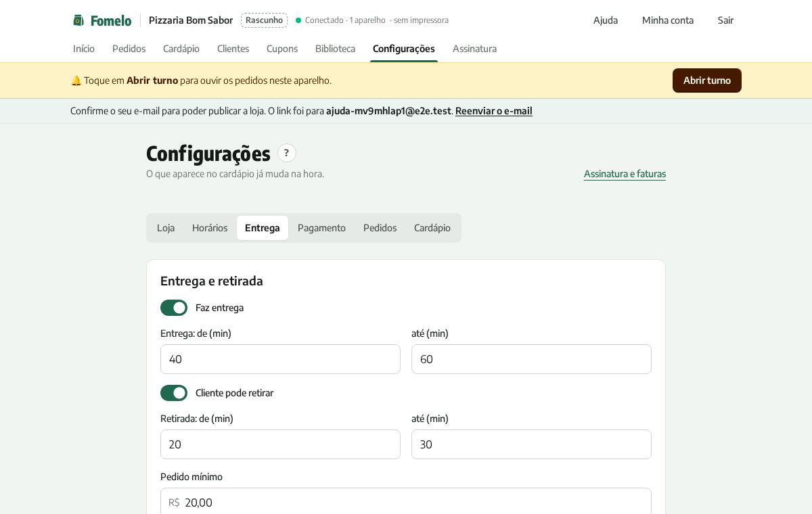Open the Biblioteca menu
This screenshot has height=514, width=812.
click(x=335, y=49)
